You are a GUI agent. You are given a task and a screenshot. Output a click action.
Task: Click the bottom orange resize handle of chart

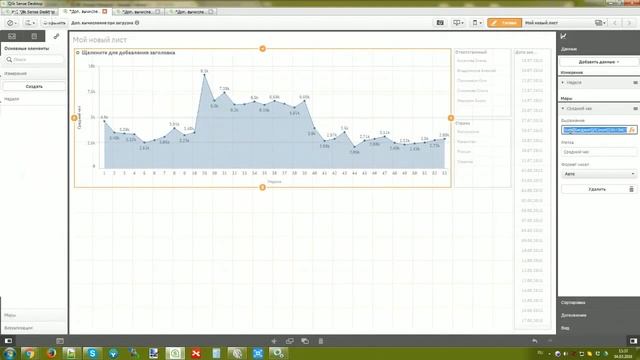point(262,187)
